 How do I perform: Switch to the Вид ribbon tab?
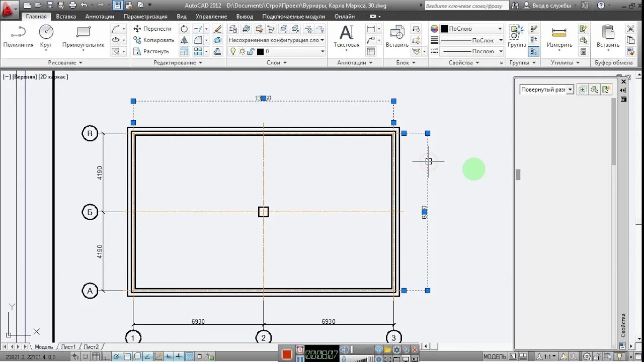pyautogui.click(x=182, y=17)
